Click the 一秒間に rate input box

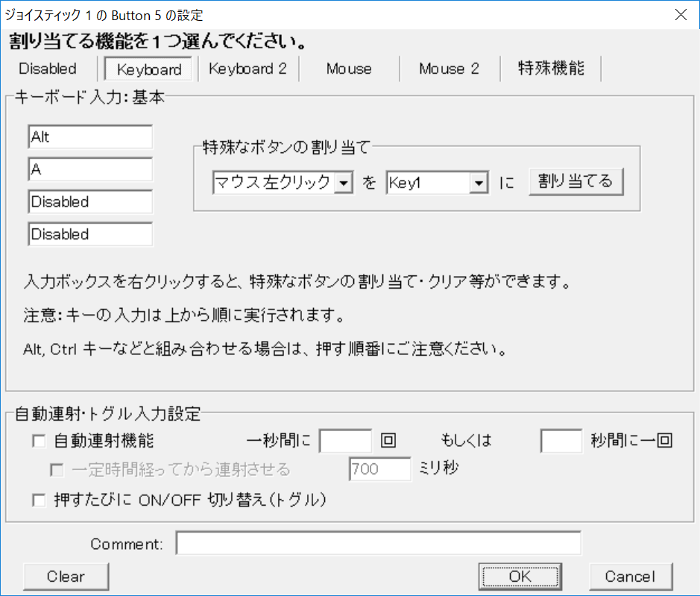pyautogui.click(x=345, y=441)
